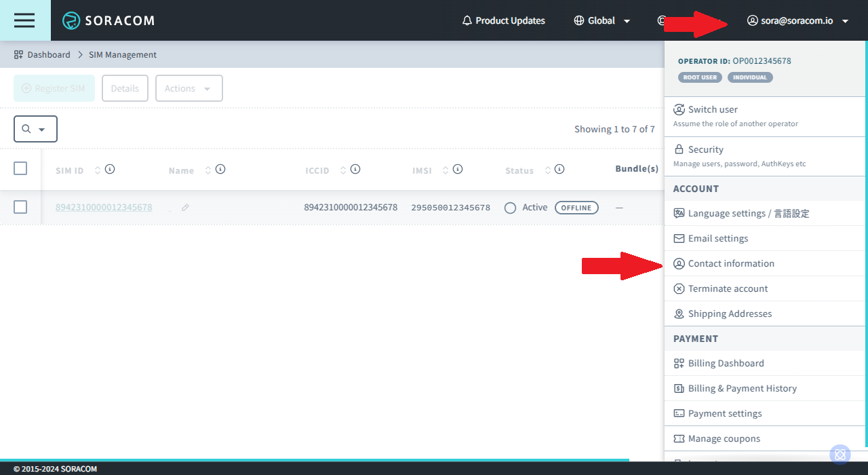This screenshot has width=868, height=475.
Task: Open the hamburger navigation menu
Action: tap(24, 20)
